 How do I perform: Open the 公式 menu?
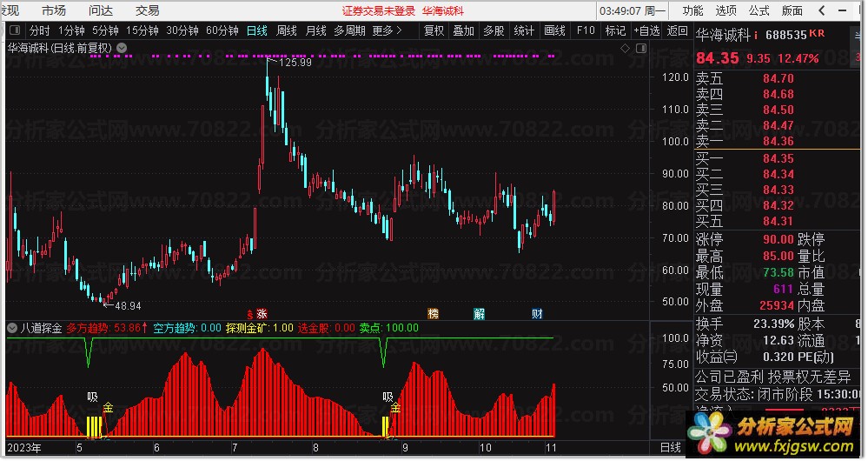click(759, 10)
